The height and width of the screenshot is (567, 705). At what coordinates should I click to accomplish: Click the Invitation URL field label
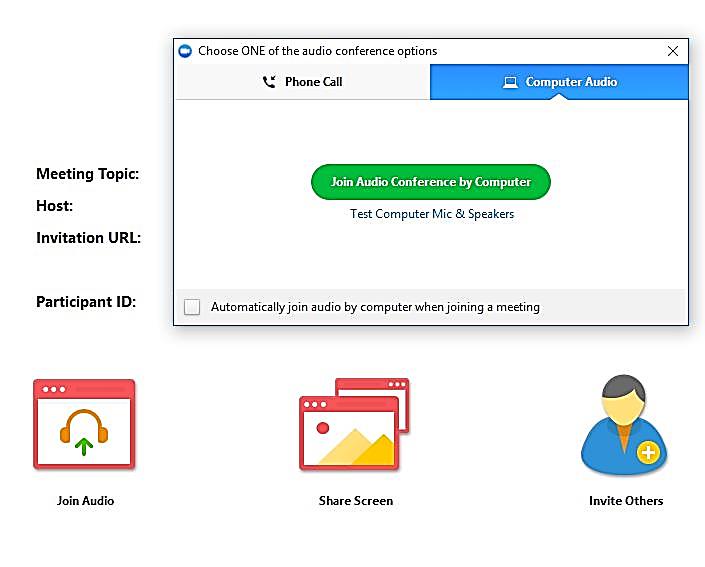88,238
